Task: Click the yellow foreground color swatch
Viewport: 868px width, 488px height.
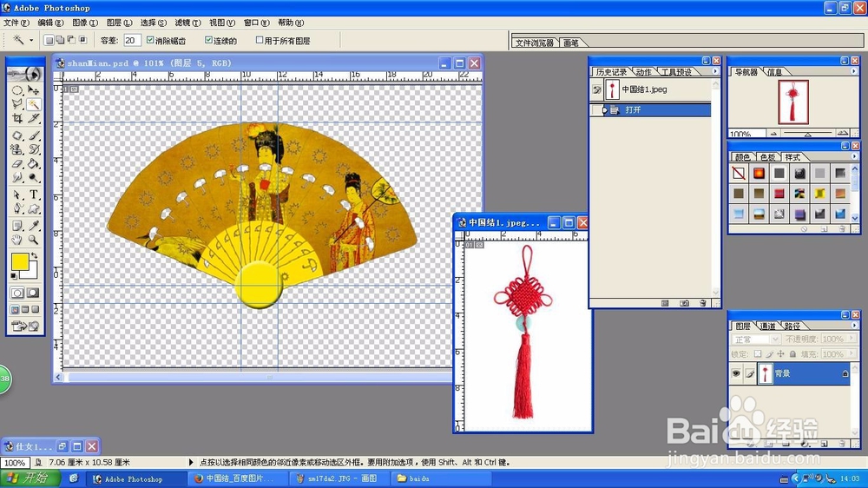Action: [x=20, y=262]
